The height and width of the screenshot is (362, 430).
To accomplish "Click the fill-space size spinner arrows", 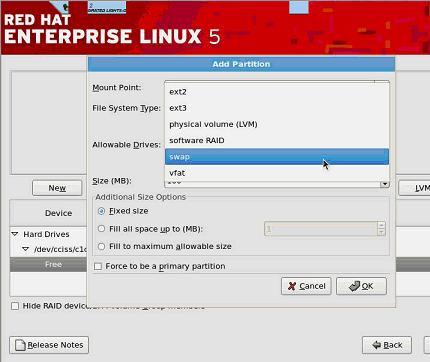I will point(381,229).
